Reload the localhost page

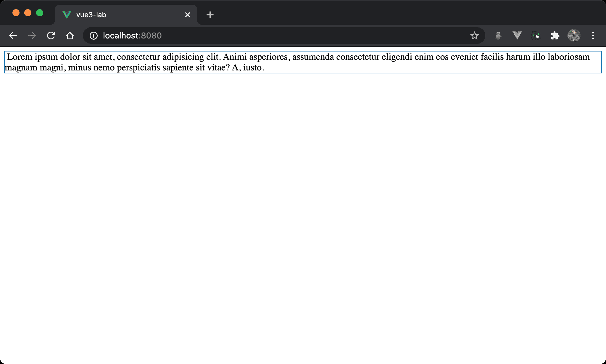pyautogui.click(x=51, y=36)
